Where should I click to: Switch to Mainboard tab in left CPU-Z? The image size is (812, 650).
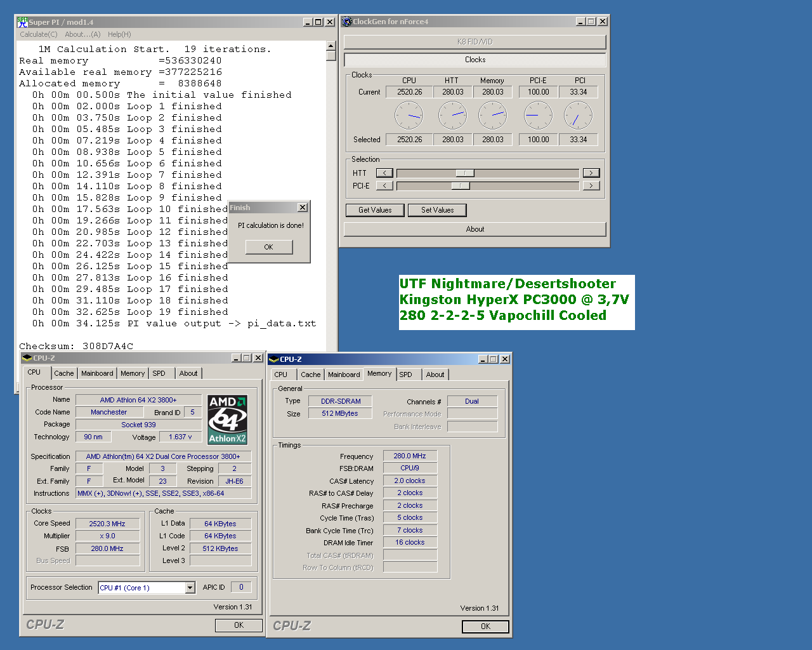[97, 373]
